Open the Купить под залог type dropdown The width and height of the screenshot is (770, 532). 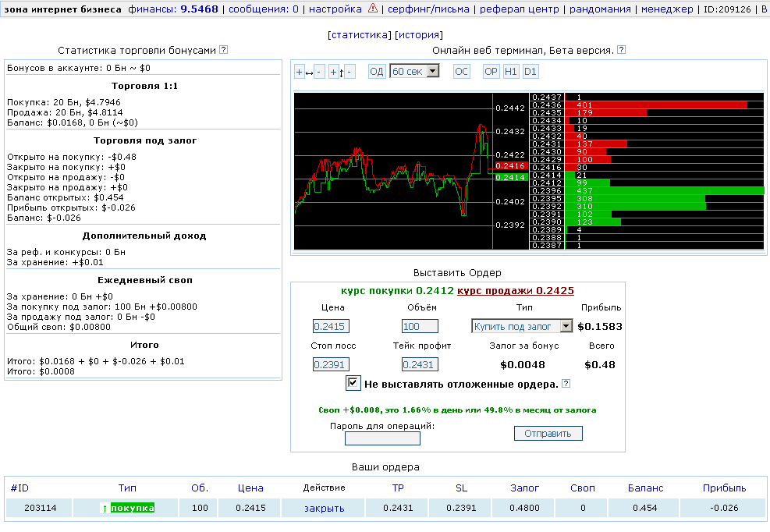pos(522,326)
